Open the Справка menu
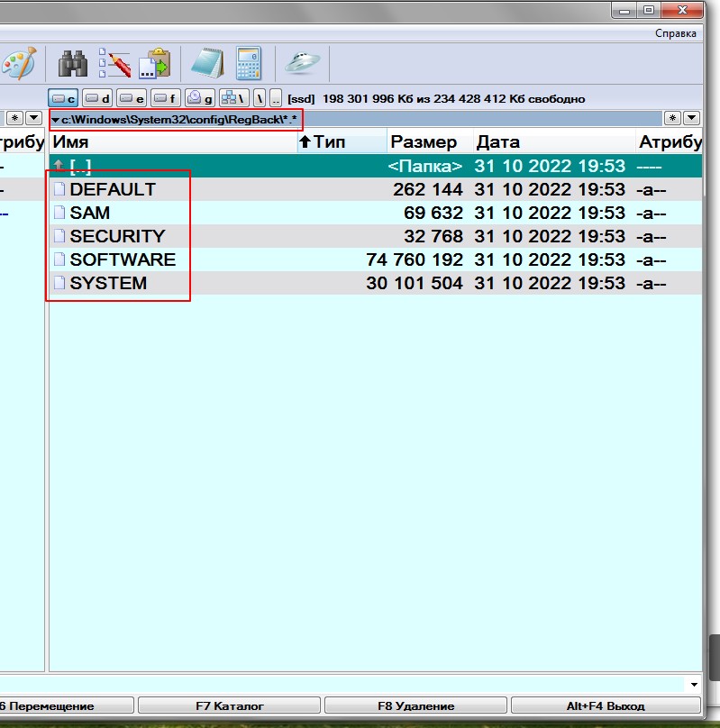The image size is (720, 728). pos(675,33)
